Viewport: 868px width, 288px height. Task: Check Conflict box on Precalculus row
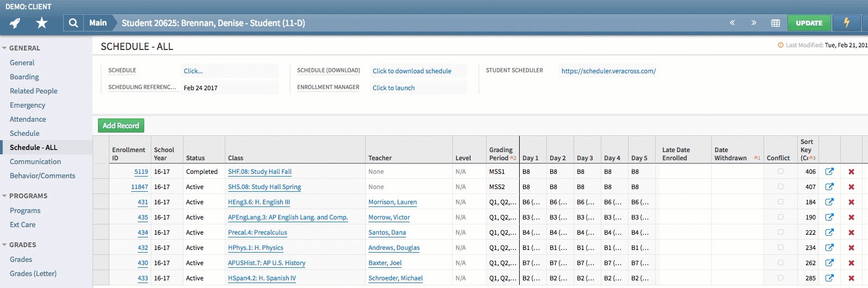780,232
